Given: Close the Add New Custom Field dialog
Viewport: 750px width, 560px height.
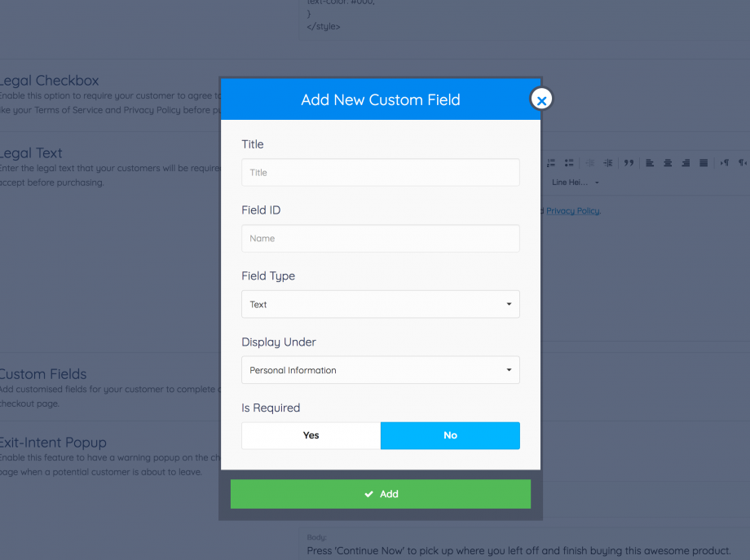Looking at the screenshot, I should tap(541, 99).
